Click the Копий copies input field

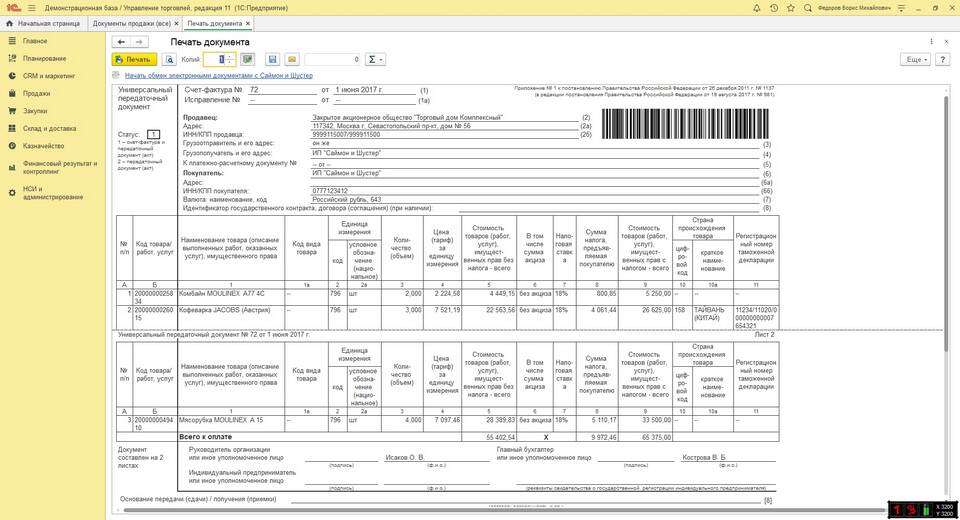214,59
